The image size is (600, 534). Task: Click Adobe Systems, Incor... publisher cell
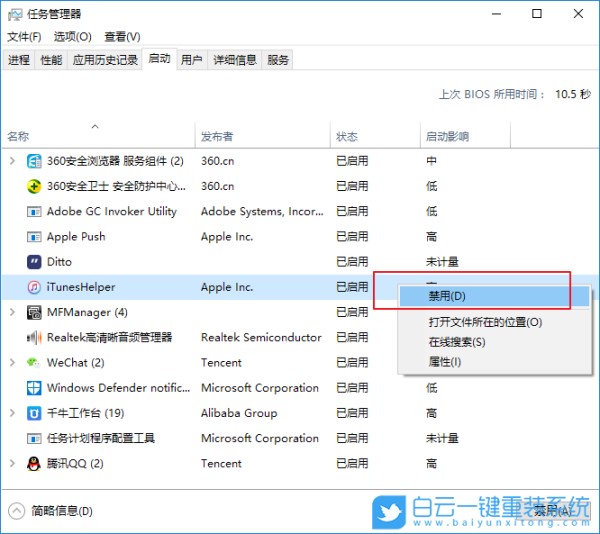click(x=262, y=212)
